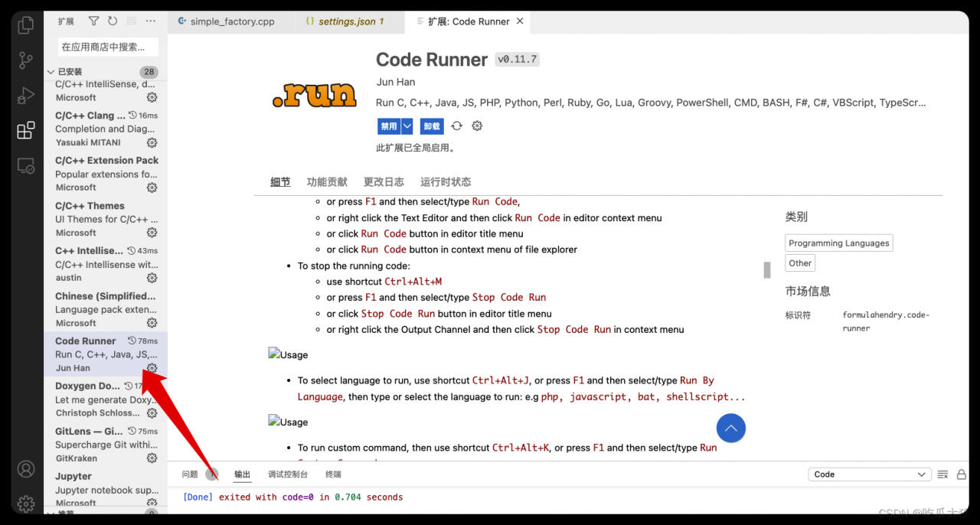Open gear menu for austin's C++ Intellisense
Screen dimensions: 980x525
pyautogui.click(x=152, y=278)
